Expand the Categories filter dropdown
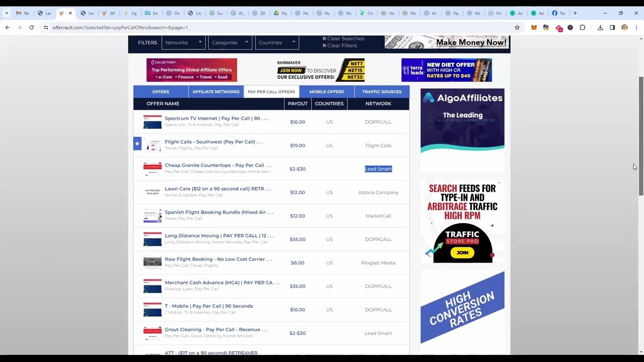 [x=230, y=43]
